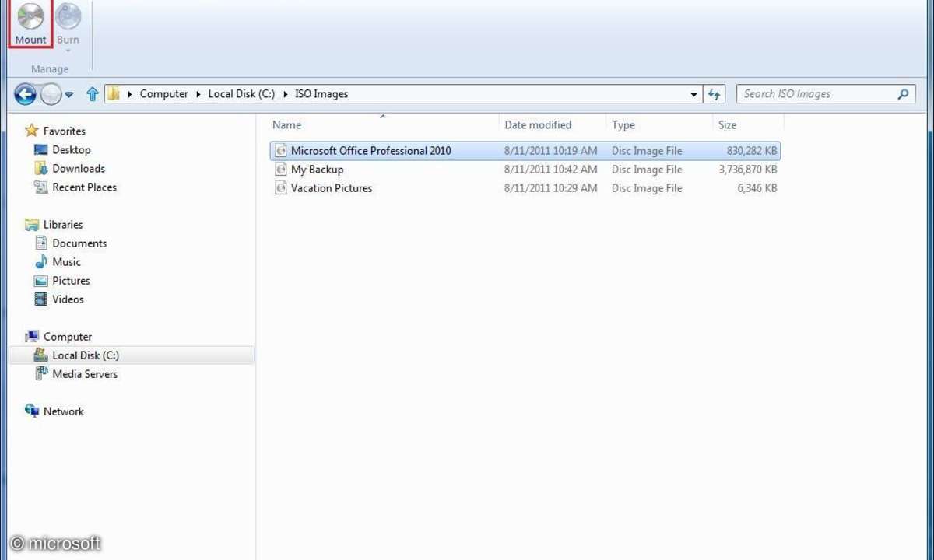Click the Libraries icon
Viewport: 934px width, 560px height.
pyautogui.click(x=32, y=225)
